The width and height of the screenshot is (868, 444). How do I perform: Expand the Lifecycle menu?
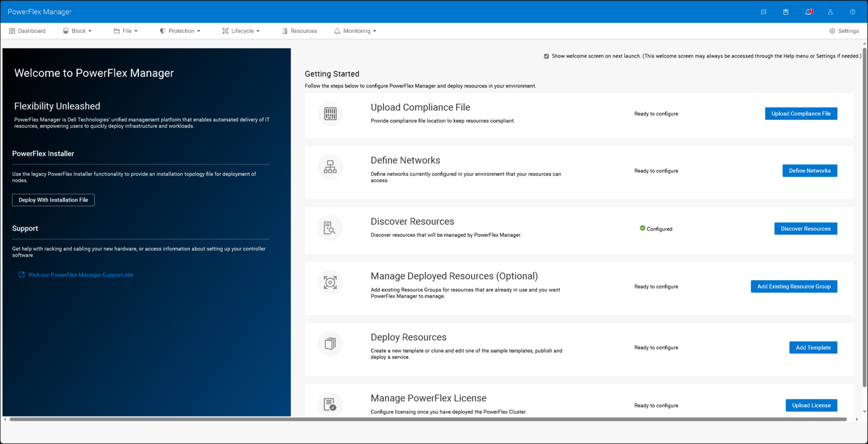[x=241, y=31]
